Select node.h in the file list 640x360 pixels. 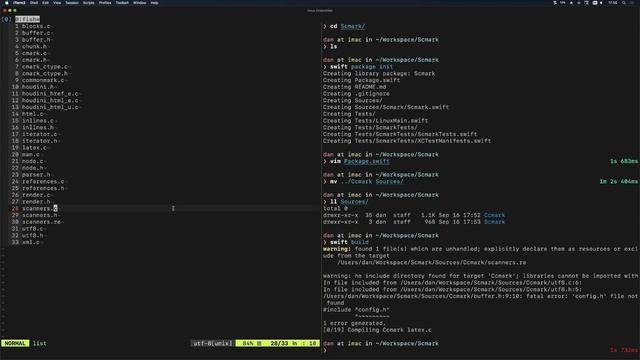33,168
